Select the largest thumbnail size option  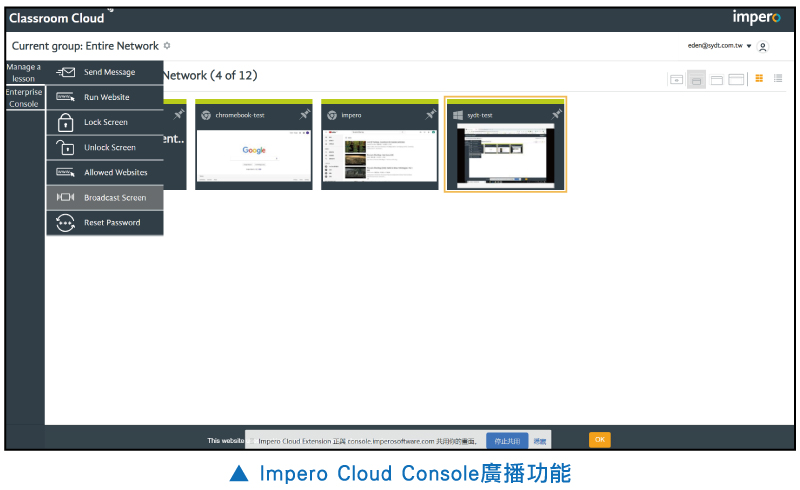[736, 79]
